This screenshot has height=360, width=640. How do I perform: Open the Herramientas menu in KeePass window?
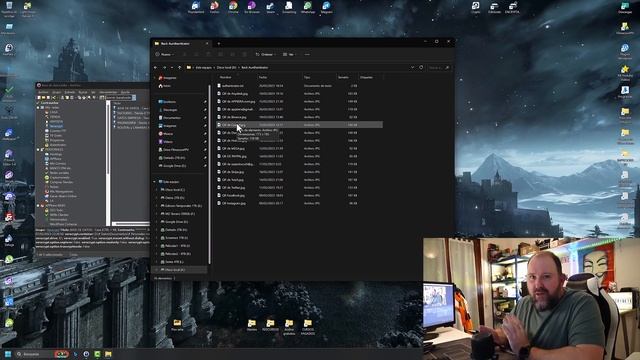pos(108,92)
